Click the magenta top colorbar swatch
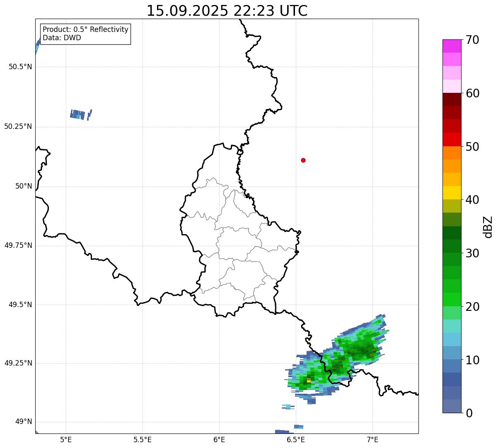 [x=452, y=46]
